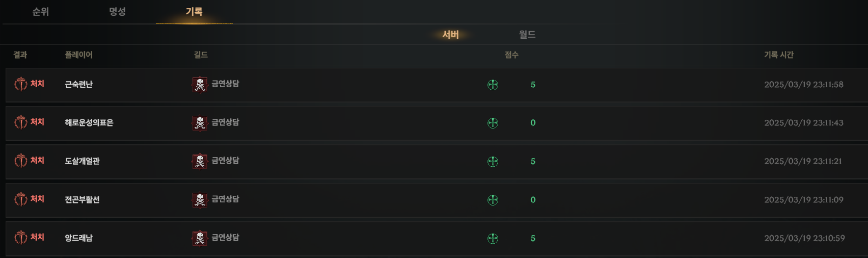Click guild name 금연상담 in 도살개얼관 row
The width and height of the screenshot is (868, 258).
coord(225,161)
